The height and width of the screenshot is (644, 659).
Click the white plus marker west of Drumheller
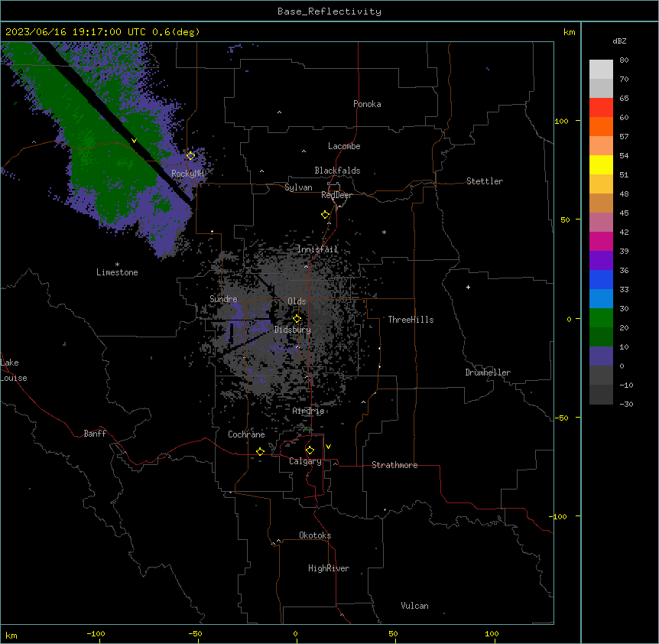pyautogui.click(x=468, y=287)
